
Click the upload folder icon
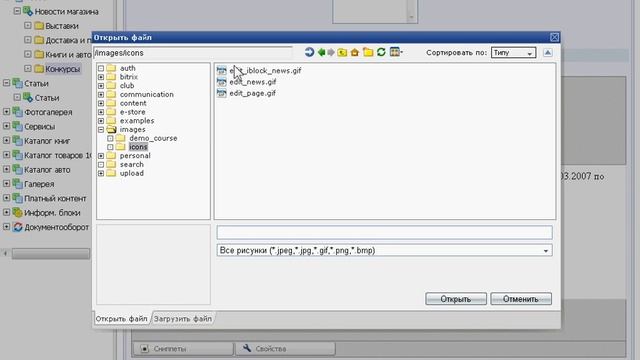click(111, 173)
